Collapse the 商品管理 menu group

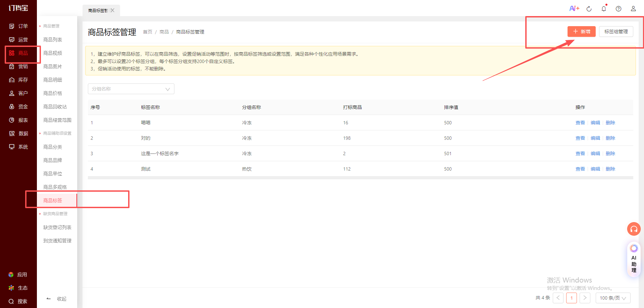point(51,26)
